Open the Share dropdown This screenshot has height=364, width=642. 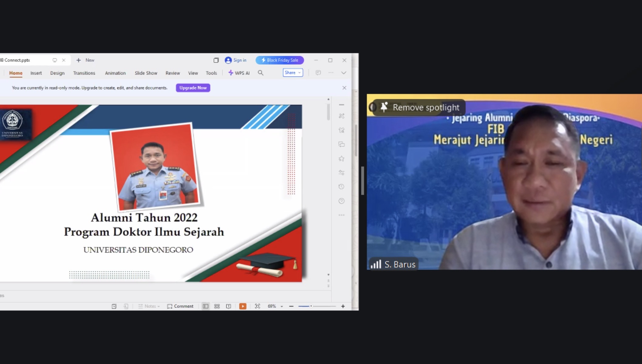pos(293,73)
